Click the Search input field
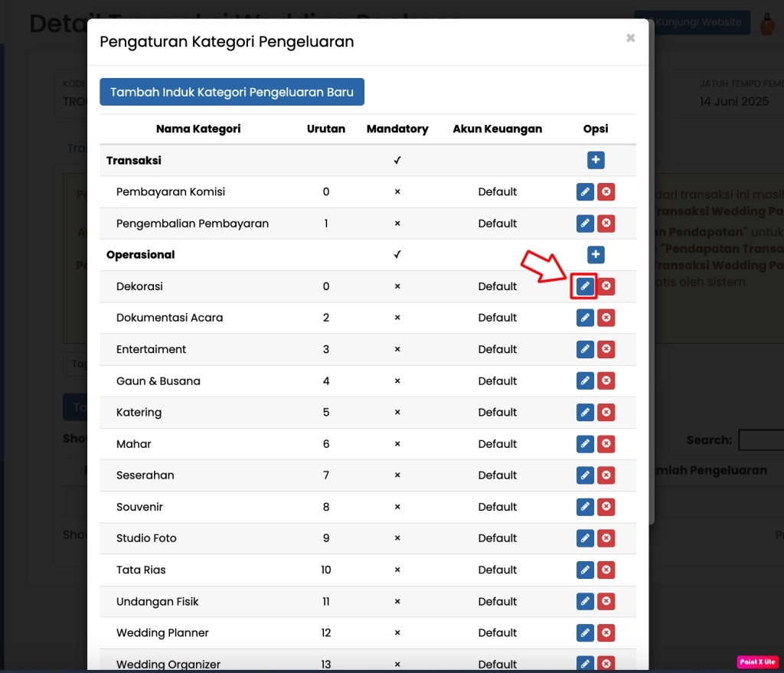This screenshot has height=673, width=784. [x=761, y=440]
